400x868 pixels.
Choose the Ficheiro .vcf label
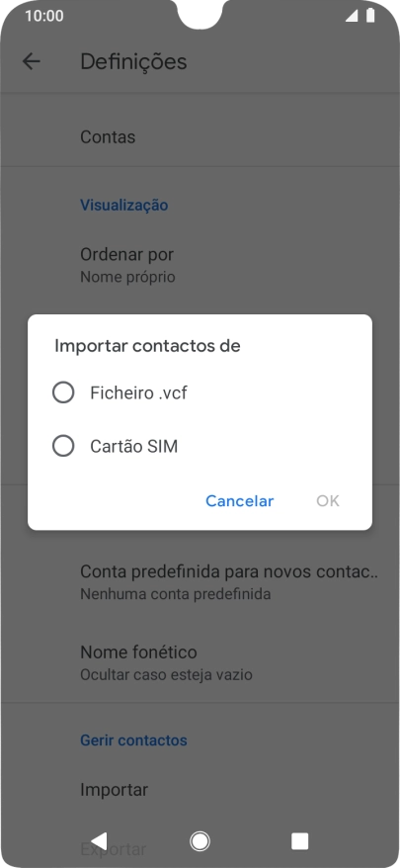[x=139, y=393]
